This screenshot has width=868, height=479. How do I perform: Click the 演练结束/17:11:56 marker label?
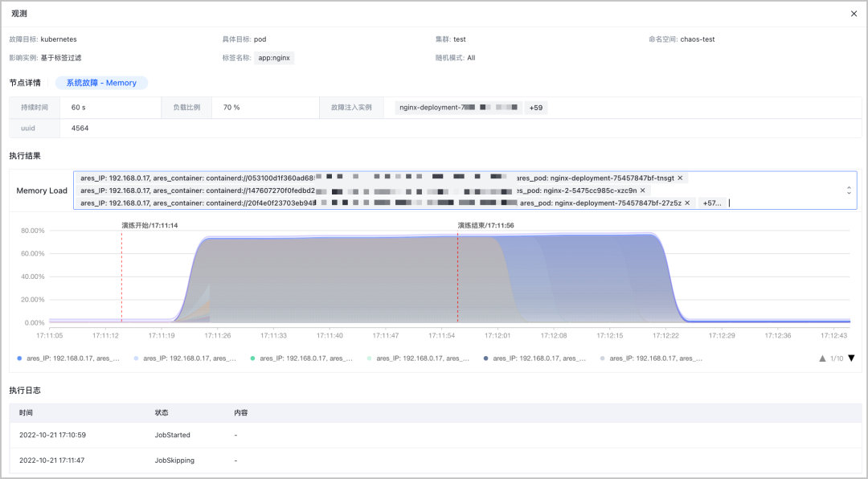click(x=486, y=225)
